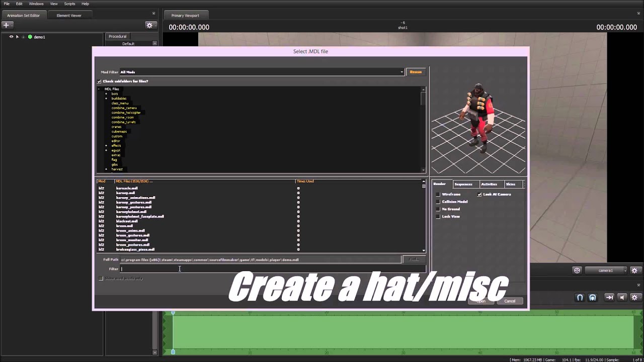Select the Animation Set Editor tab
Viewport: 644px width, 362px height.
pyautogui.click(x=23, y=16)
